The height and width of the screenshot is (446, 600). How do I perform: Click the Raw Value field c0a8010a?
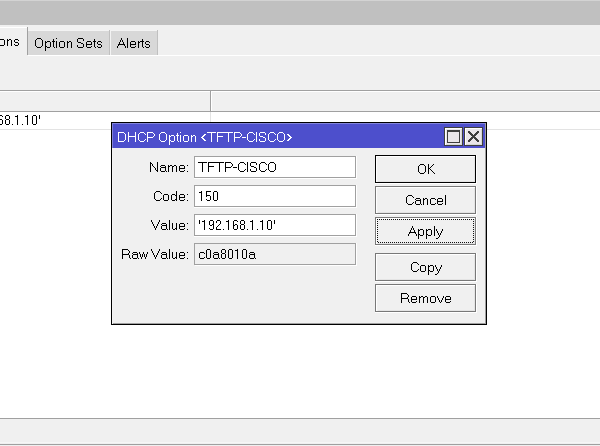coord(275,254)
